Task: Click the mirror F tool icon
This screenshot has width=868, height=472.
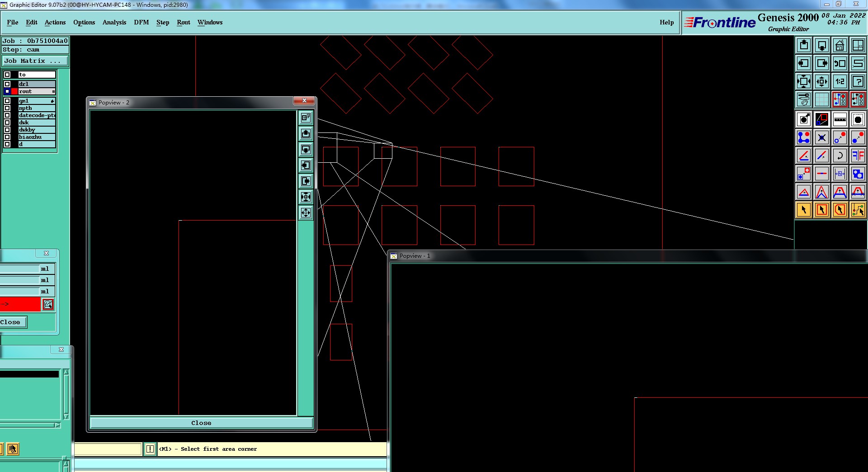Action: click(x=858, y=156)
